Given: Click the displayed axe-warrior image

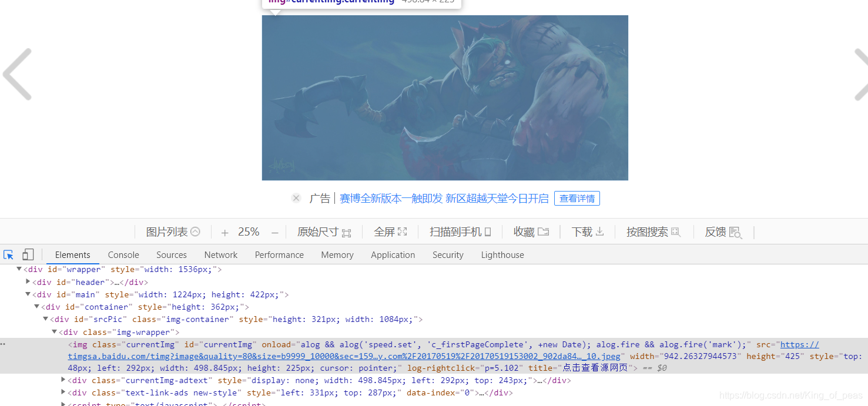Looking at the screenshot, I should coord(445,98).
